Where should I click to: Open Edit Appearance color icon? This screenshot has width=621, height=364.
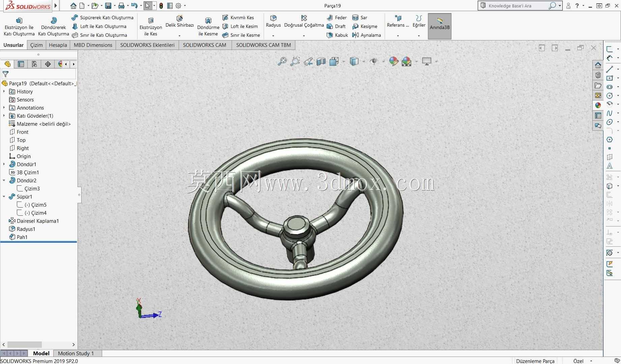pos(393,61)
